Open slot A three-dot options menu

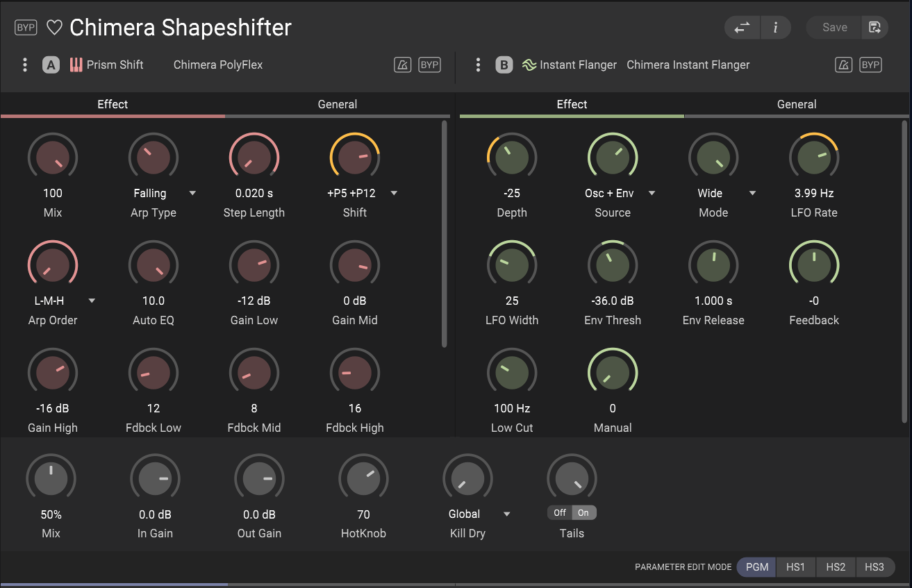(x=25, y=65)
